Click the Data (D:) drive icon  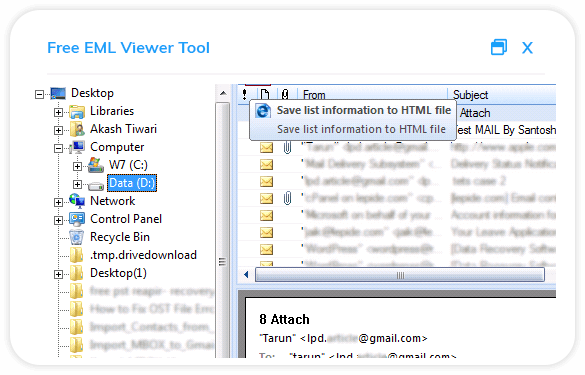click(x=96, y=185)
